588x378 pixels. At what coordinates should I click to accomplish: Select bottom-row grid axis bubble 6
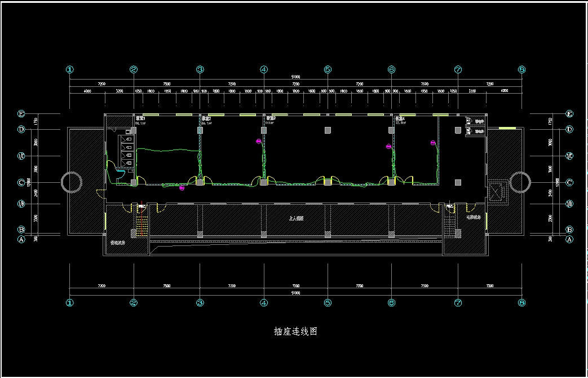pyautogui.click(x=391, y=302)
